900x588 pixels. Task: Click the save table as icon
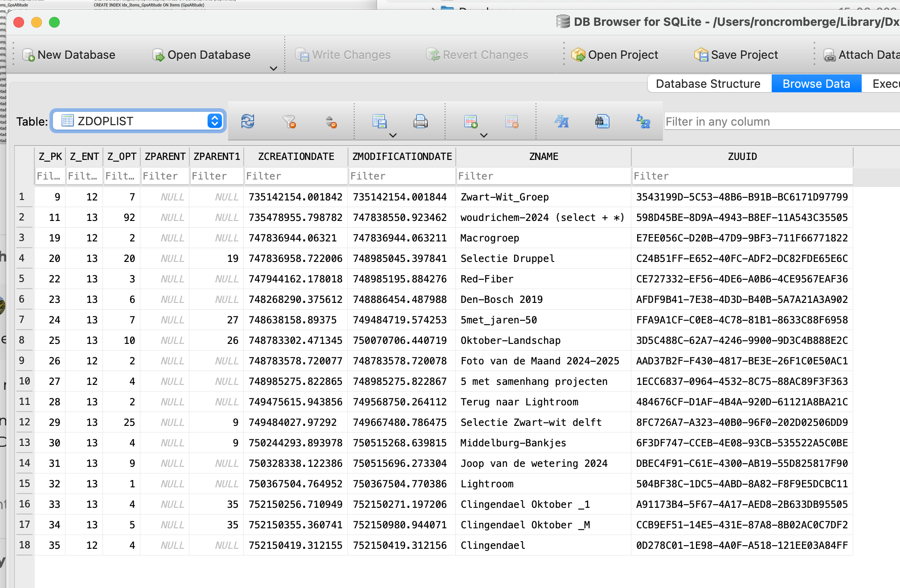379,121
